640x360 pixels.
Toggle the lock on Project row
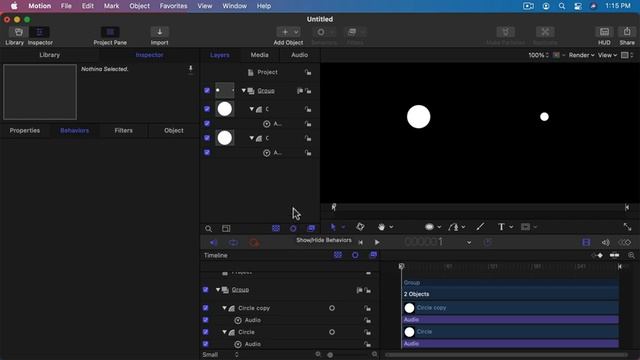pos(308,72)
